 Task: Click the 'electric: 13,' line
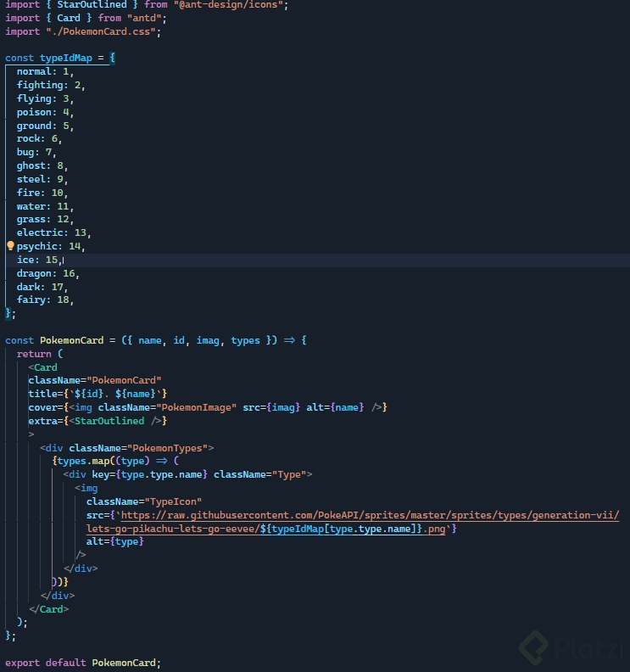(x=53, y=232)
